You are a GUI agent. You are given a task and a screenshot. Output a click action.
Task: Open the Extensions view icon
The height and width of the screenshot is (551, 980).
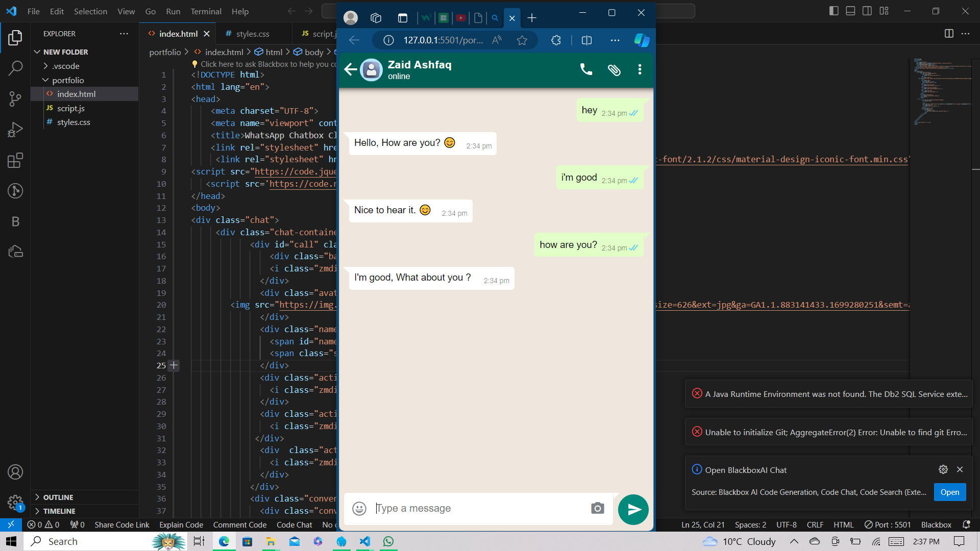coord(15,160)
